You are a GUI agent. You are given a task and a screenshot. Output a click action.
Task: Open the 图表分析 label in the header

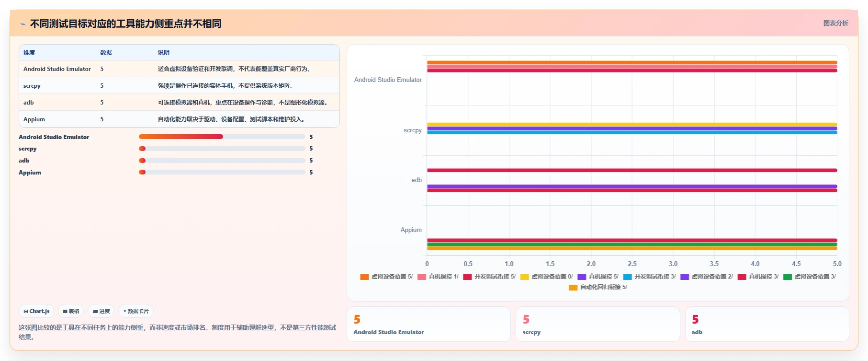(835, 23)
